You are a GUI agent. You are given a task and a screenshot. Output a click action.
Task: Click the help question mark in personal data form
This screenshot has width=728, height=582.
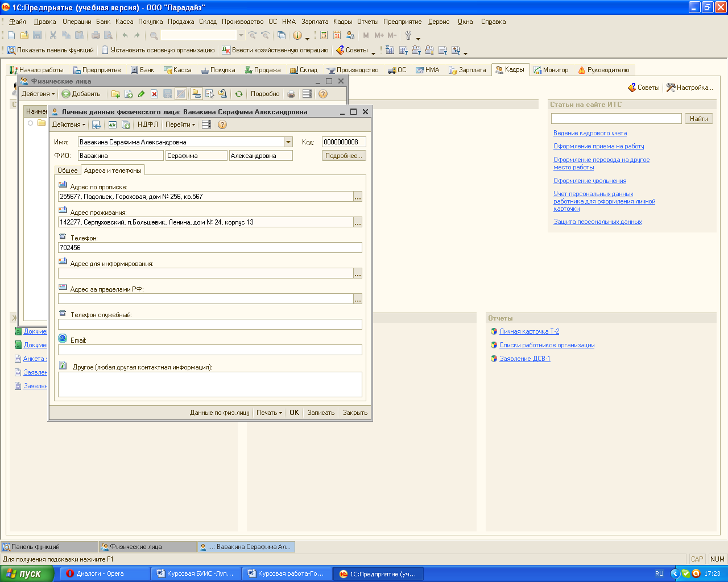222,124
